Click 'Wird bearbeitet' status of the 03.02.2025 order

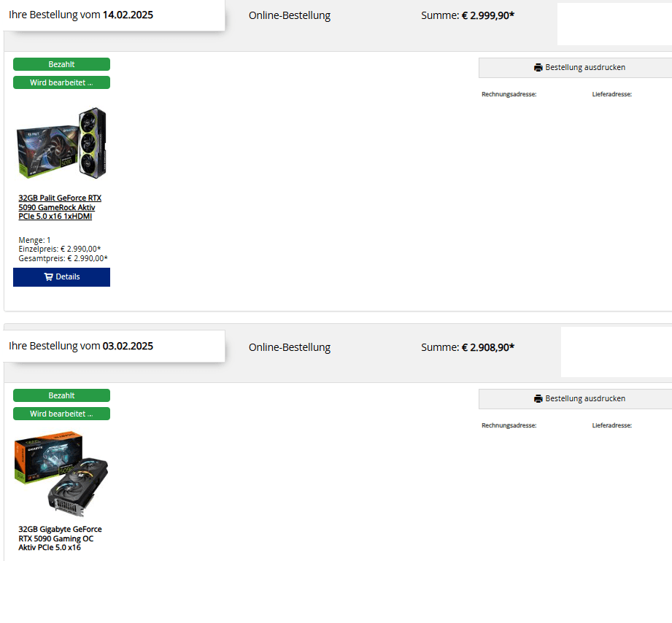click(61, 414)
